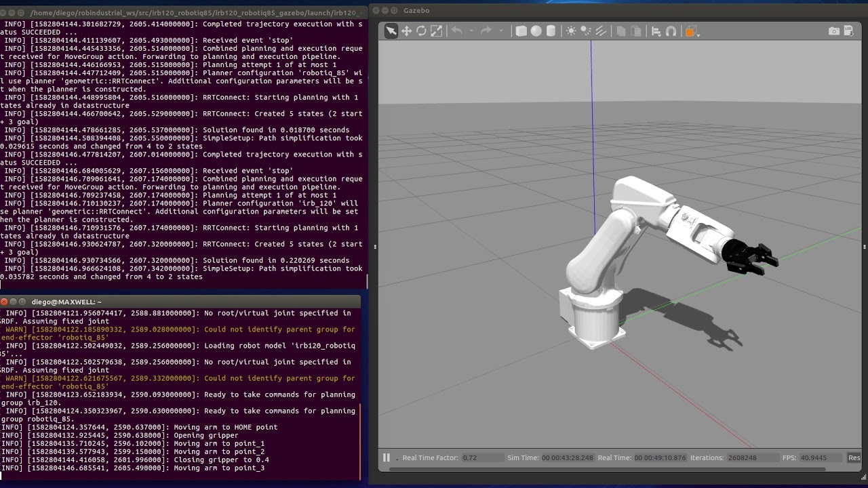Image resolution: width=868 pixels, height=488 pixels.
Task: Open the data log recorder icon
Action: coord(850,31)
